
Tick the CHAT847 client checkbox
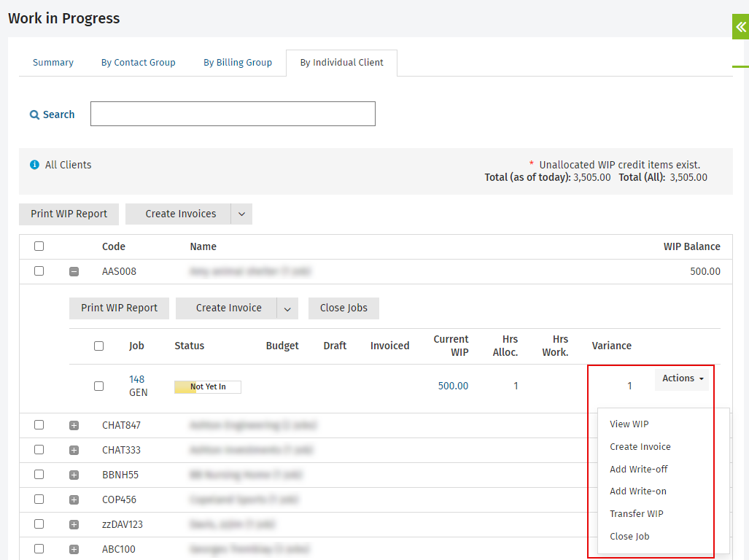coord(39,425)
